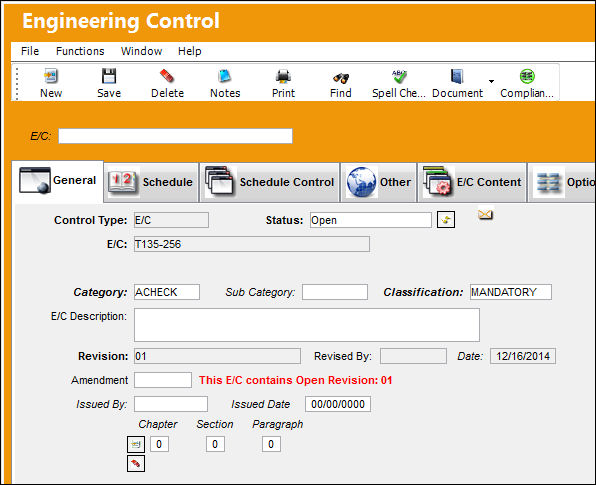The width and height of the screenshot is (596, 485).
Task: Click the E/C field containing T135-256
Action: (252, 244)
